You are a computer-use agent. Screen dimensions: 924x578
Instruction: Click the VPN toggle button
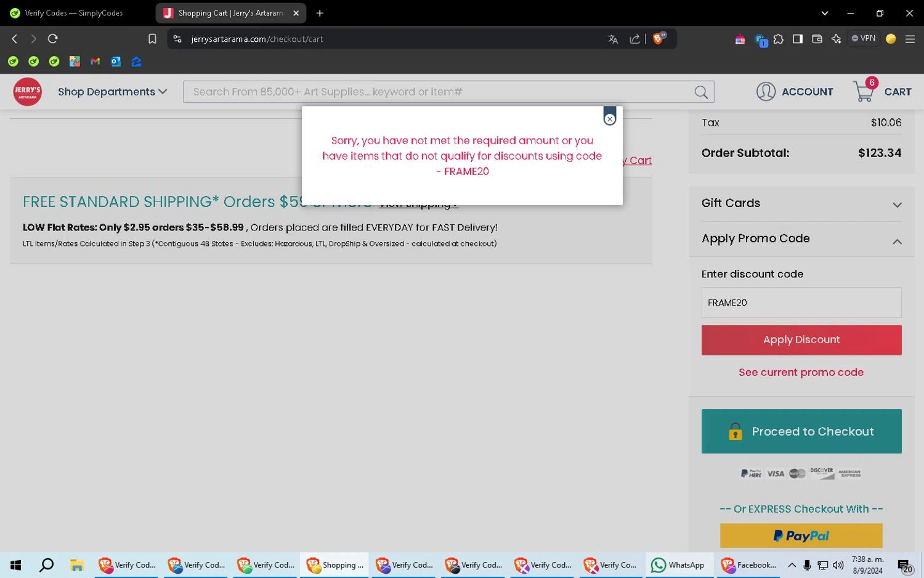[863, 38]
